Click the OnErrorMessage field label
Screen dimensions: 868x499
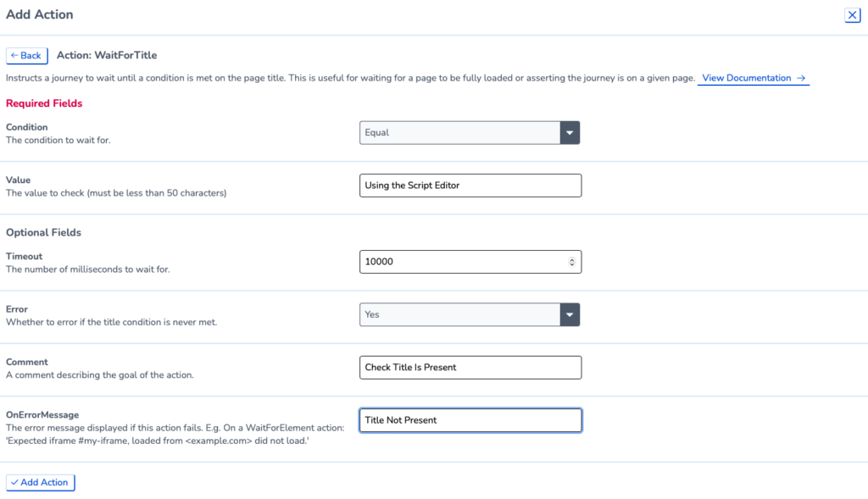(42, 415)
